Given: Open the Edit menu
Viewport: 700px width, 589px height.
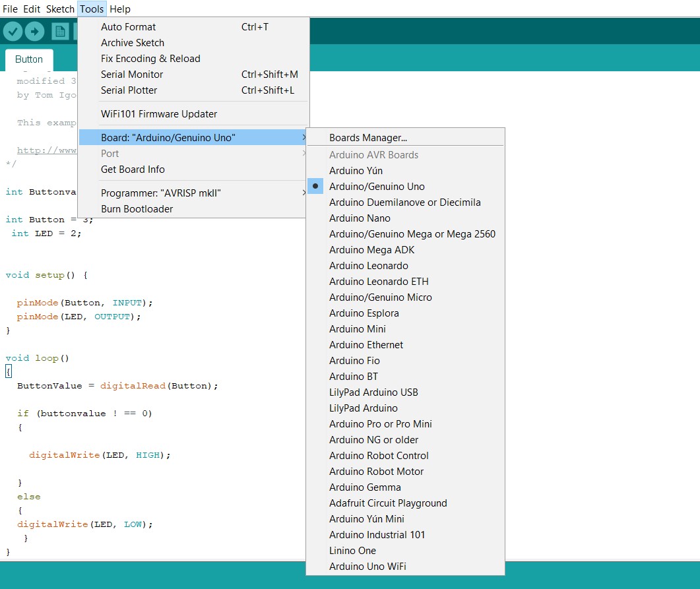Looking at the screenshot, I should click(32, 9).
